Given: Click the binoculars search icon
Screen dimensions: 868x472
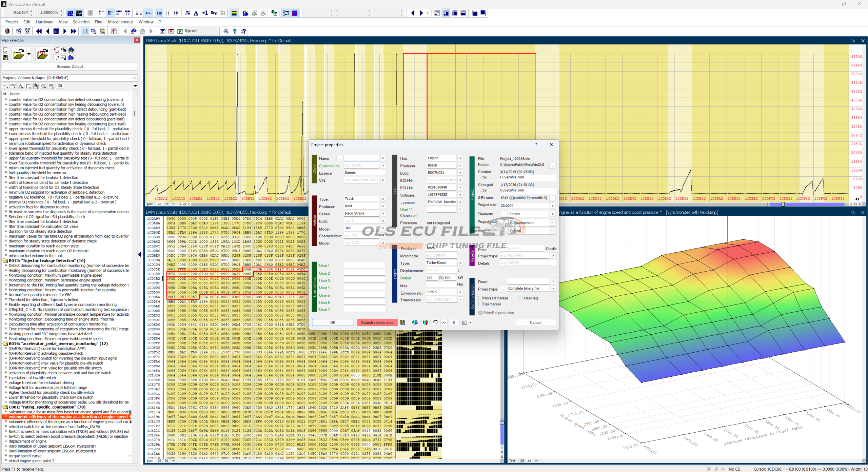Looking at the screenshot, I should [134, 31].
